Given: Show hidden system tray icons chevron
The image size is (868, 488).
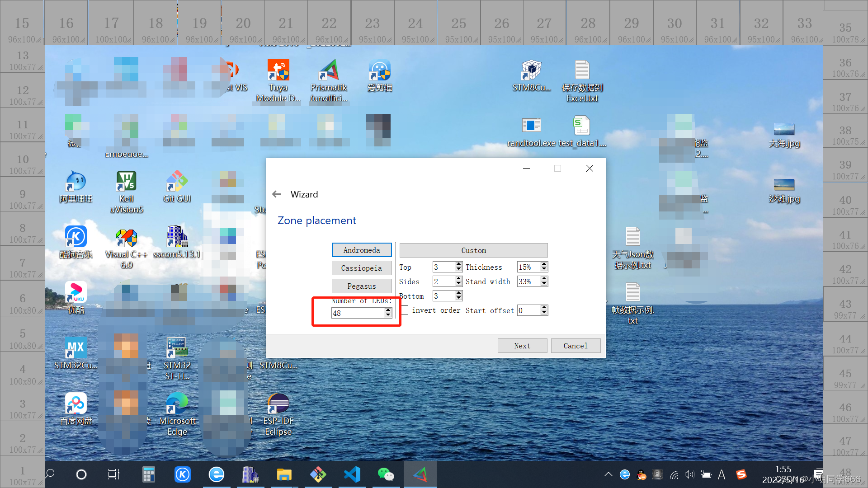Looking at the screenshot, I should click(608, 474).
